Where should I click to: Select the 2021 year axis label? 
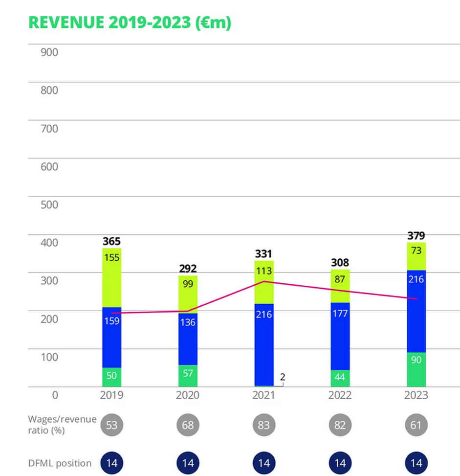point(263,395)
